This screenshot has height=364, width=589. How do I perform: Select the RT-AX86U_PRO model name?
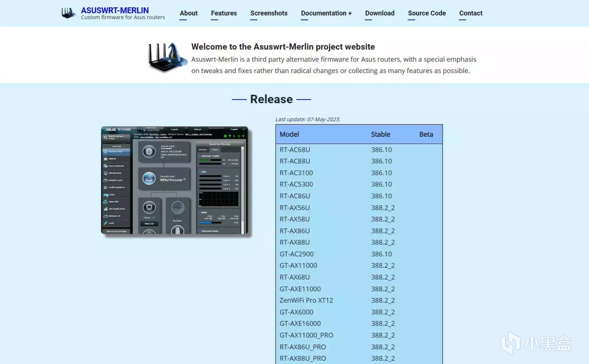303,347
